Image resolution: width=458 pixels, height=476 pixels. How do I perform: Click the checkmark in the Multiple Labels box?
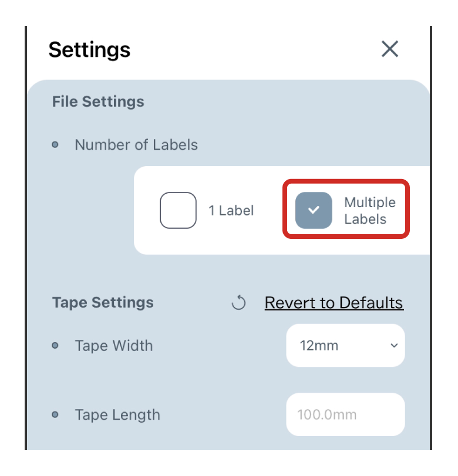tap(314, 210)
